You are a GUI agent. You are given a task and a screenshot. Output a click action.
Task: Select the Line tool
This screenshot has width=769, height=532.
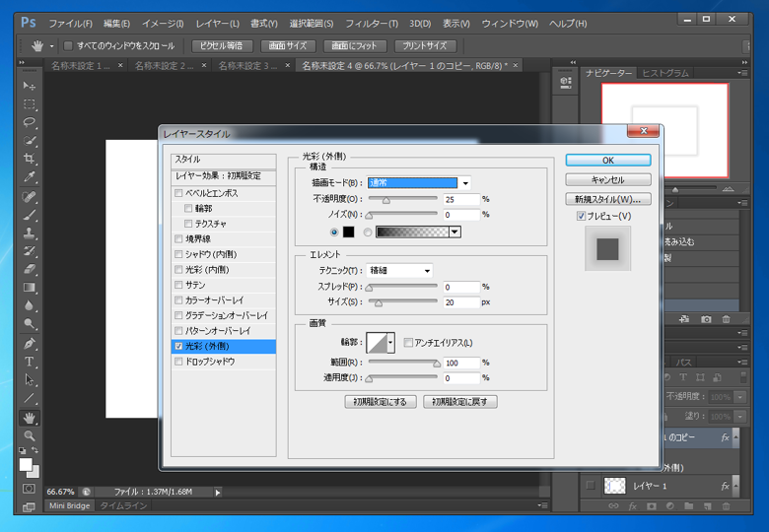point(30,398)
